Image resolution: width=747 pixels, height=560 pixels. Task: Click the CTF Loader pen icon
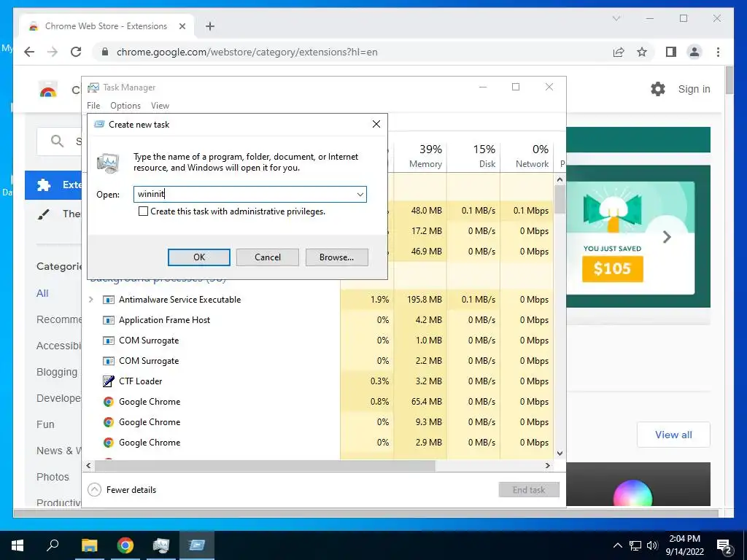click(x=109, y=381)
